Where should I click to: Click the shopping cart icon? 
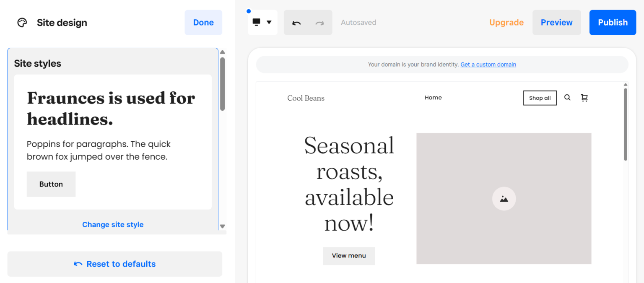[584, 98]
